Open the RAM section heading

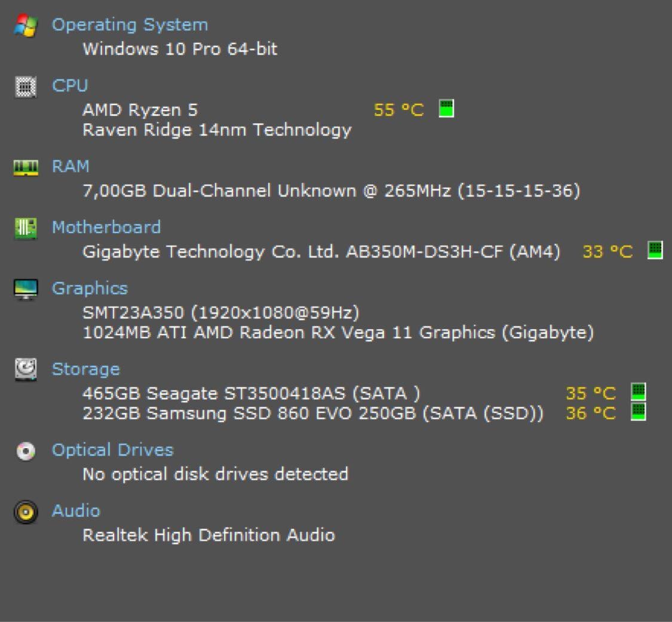click(x=70, y=166)
